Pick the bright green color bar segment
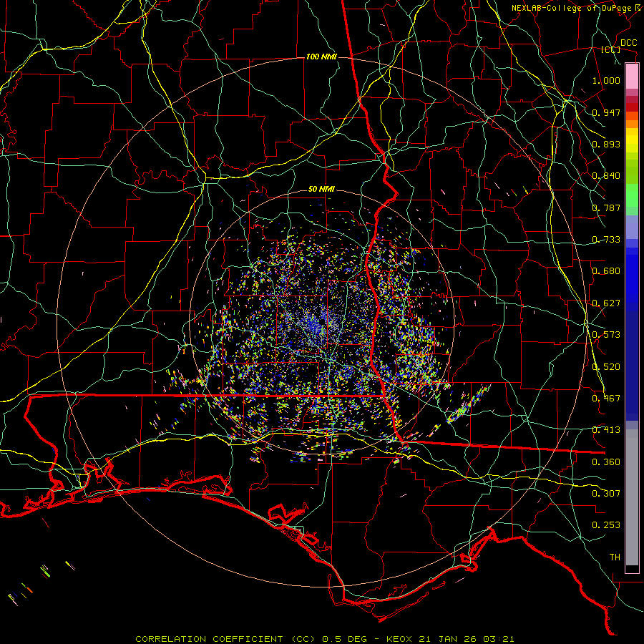Image resolution: width=644 pixels, height=644 pixels. point(632,195)
